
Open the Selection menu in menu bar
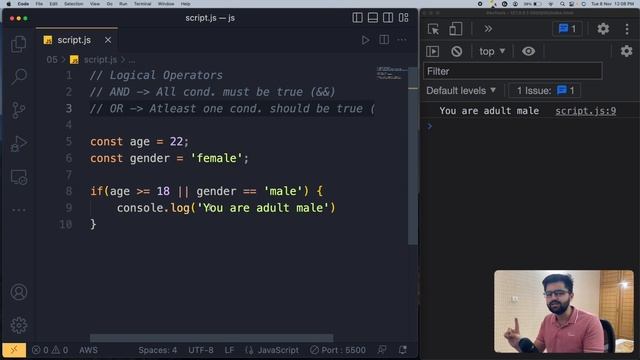coord(73,4)
